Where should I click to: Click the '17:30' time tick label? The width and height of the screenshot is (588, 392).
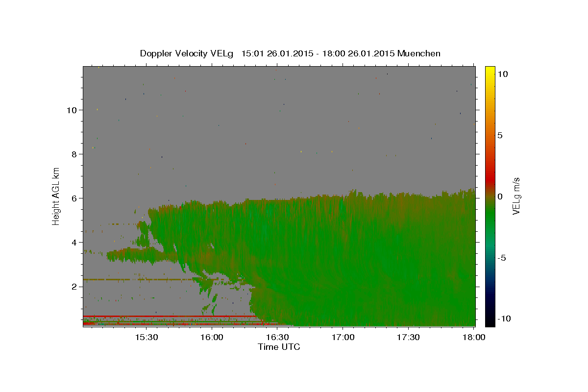[409, 337]
